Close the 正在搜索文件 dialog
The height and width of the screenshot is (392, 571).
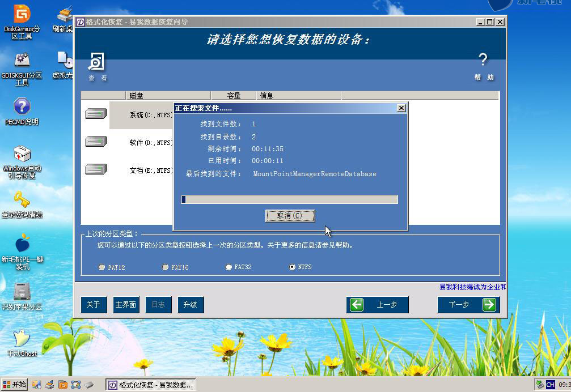click(x=401, y=108)
